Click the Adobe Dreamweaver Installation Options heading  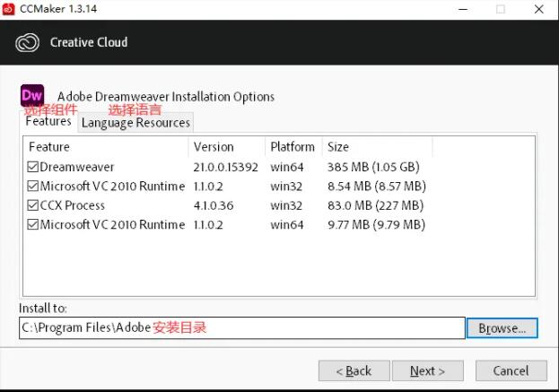[x=166, y=97]
